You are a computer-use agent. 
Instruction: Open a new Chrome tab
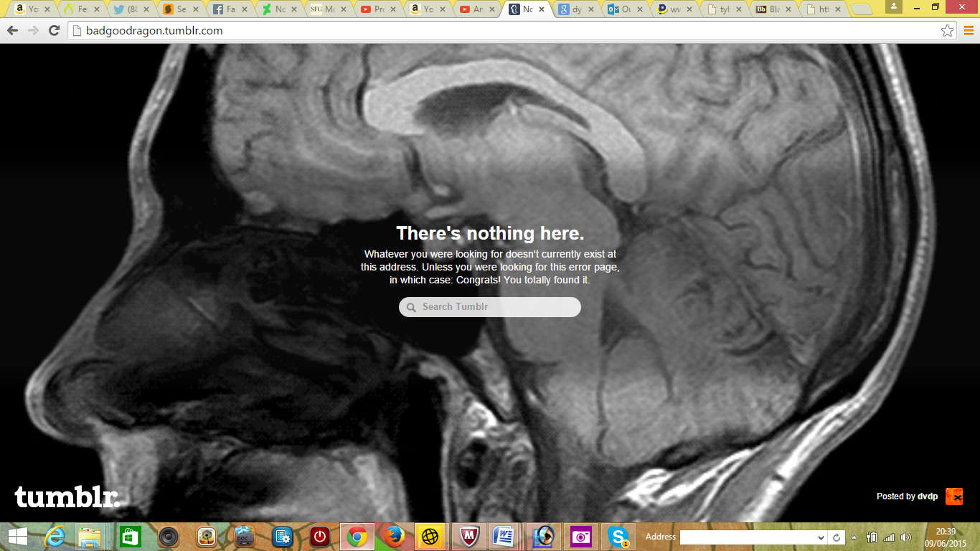pos(860,9)
